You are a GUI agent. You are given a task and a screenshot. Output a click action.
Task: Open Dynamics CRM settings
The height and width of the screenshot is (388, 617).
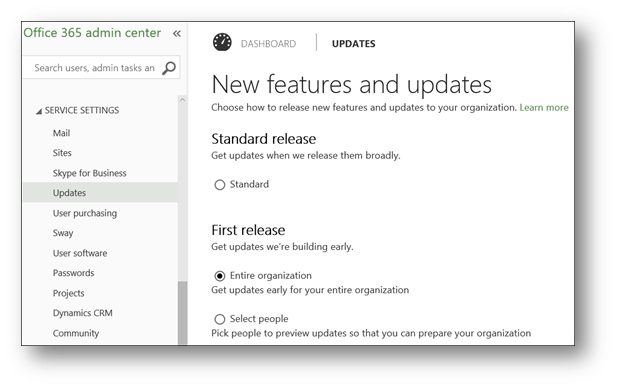[x=83, y=313]
